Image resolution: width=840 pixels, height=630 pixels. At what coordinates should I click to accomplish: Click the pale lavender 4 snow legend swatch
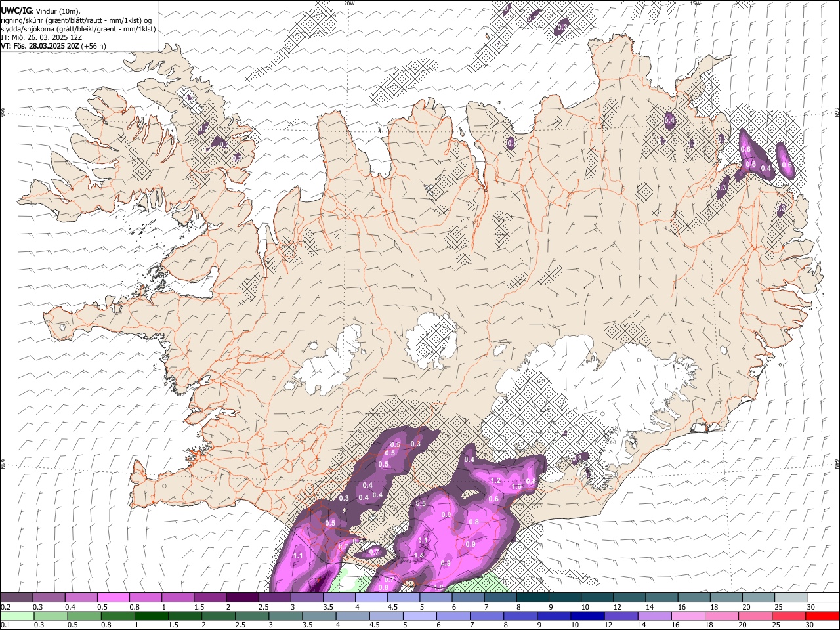[x=371, y=598]
